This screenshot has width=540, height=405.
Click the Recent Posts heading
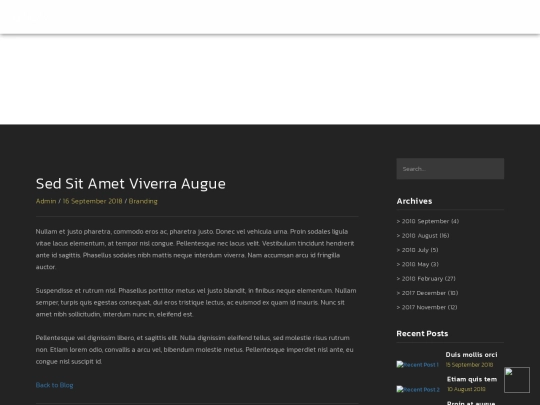point(422,333)
